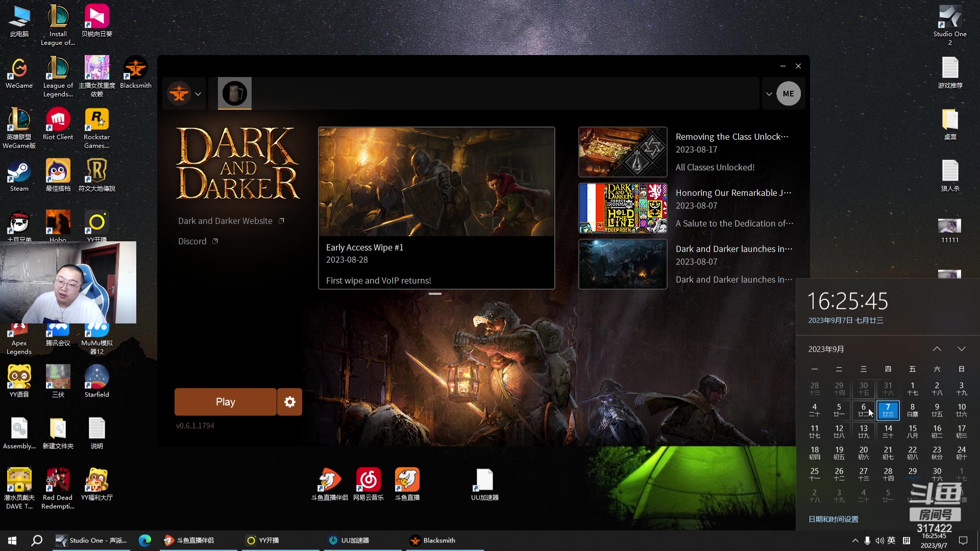The image size is (980, 551).
Task: Open the ME profile avatar
Action: [x=788, y=94]
